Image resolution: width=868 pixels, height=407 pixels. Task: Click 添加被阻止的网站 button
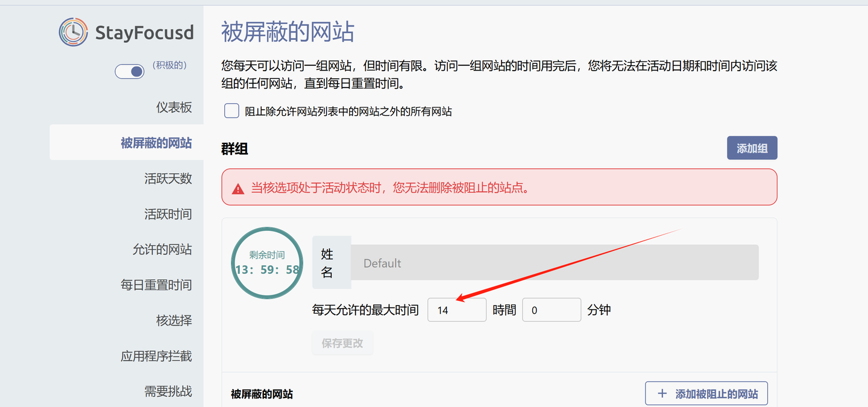(x=706, y=394)
